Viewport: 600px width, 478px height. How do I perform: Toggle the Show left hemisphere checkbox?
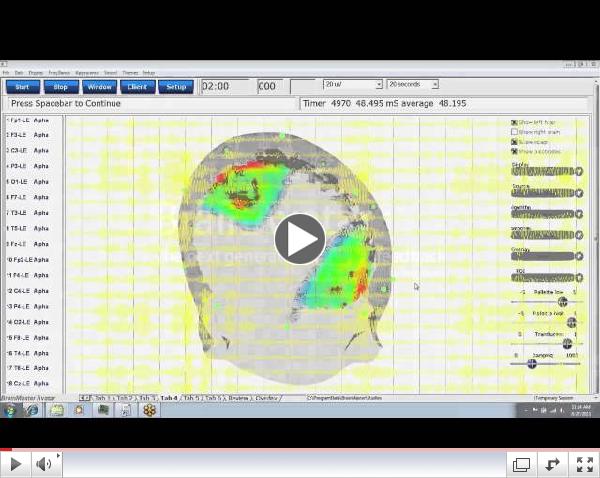(x=515, y=122)
